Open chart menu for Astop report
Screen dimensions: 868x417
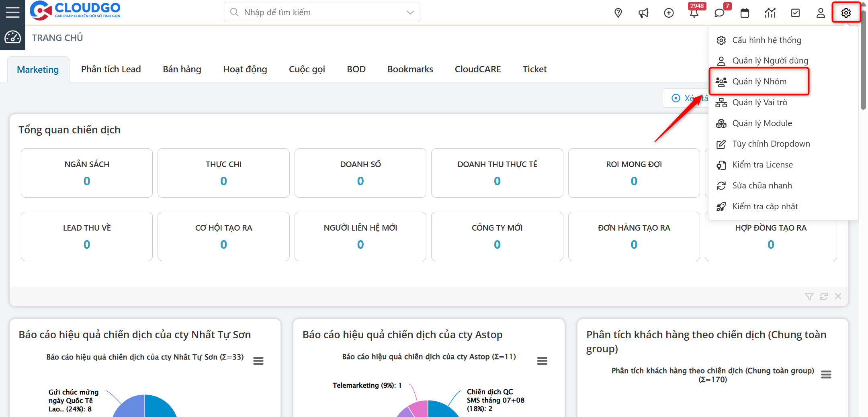(x=542, y=361)
